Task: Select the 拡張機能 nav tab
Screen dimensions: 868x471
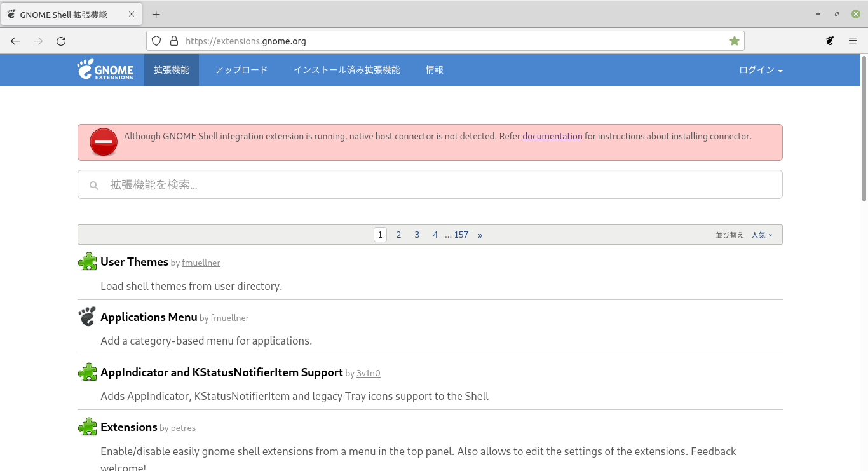Action: tap(172, 70)
